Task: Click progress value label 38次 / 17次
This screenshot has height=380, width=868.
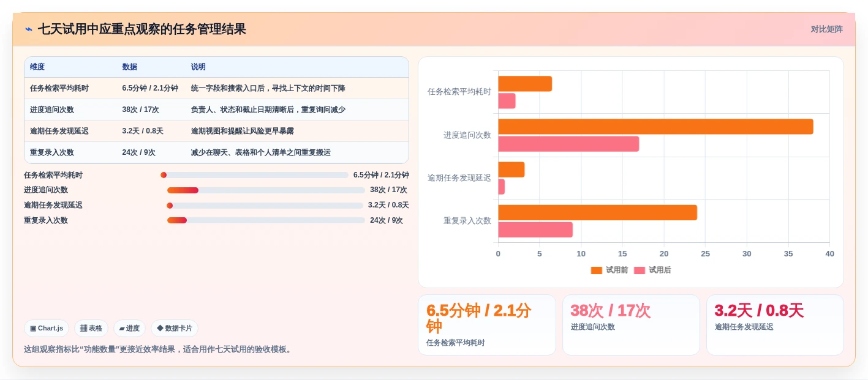Action: pyautogui.click(x=388, y=190)
